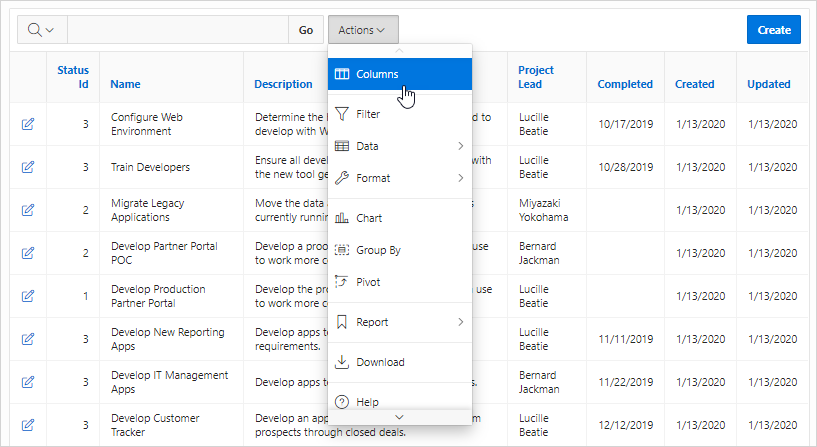Expand the Data submenu arrow
Image resolution: width=817 pixels, height=447 pixels.
[x=461, y=146]
